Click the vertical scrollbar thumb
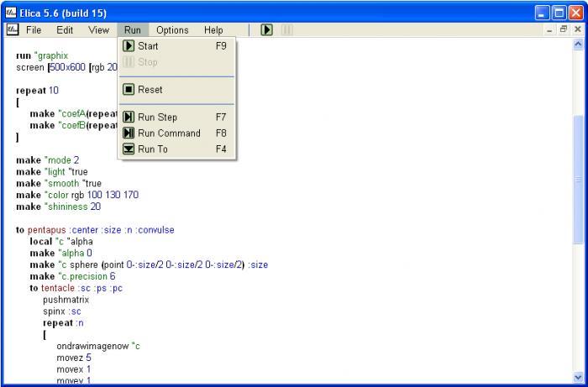The image size is (588, 387). coord(578,180)
